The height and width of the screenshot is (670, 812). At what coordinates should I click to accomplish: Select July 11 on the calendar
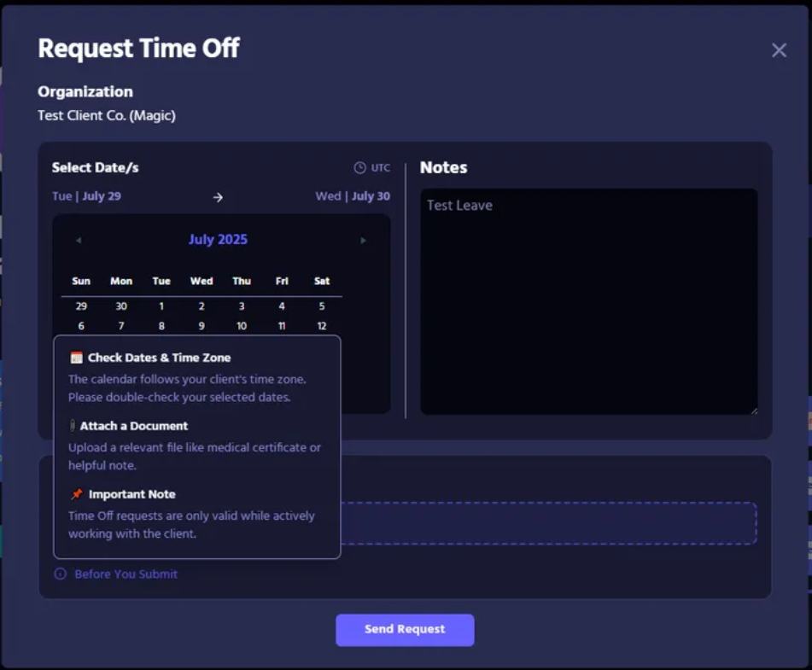tap(282, 326)
